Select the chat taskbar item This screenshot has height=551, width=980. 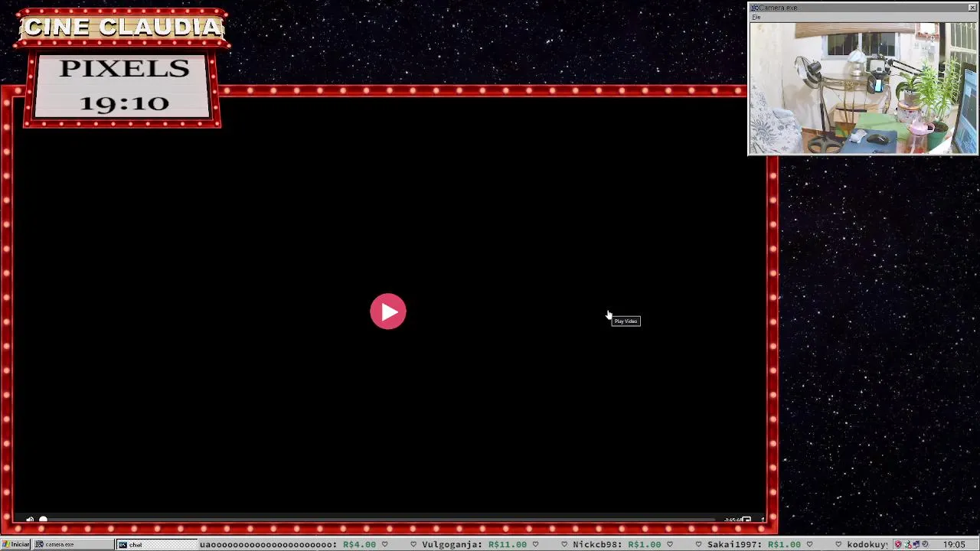[156, 544]
